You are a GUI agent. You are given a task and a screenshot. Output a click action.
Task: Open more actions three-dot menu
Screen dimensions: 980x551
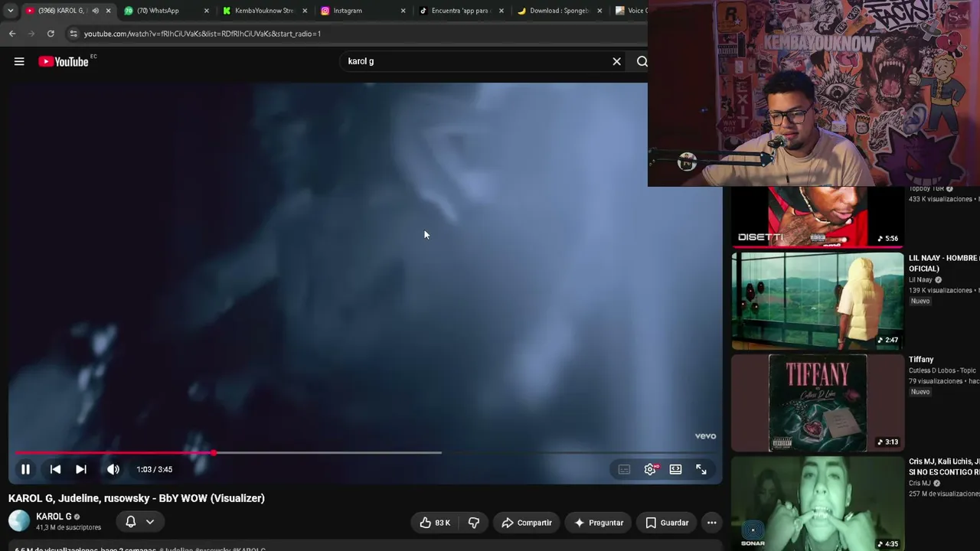point(712,523)
